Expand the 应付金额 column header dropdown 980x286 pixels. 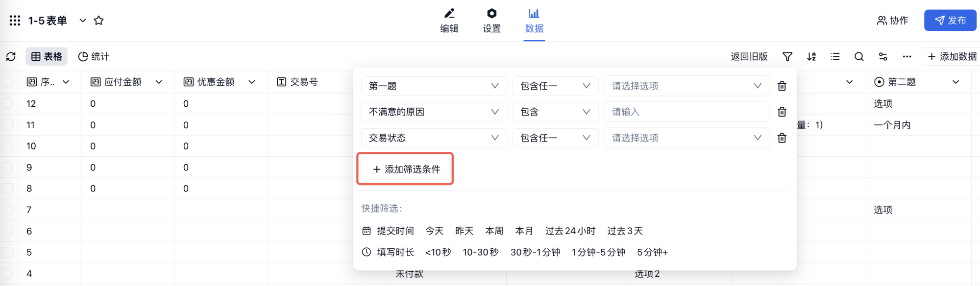pyautogui.click(x=159, y=82)
